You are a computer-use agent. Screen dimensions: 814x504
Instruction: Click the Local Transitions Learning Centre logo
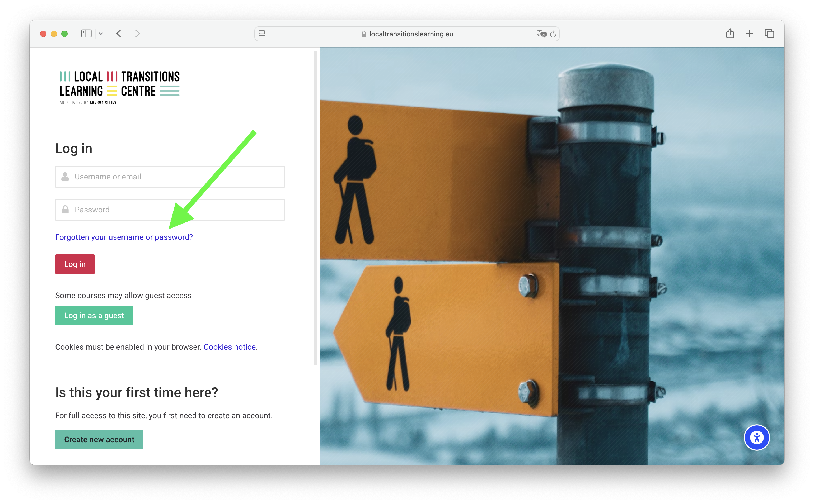(119, 87)
